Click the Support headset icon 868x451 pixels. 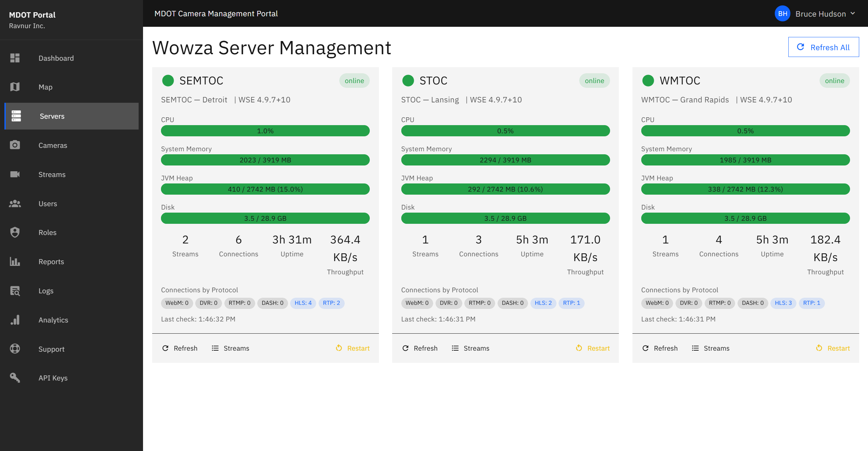click(x=15, y=349)
